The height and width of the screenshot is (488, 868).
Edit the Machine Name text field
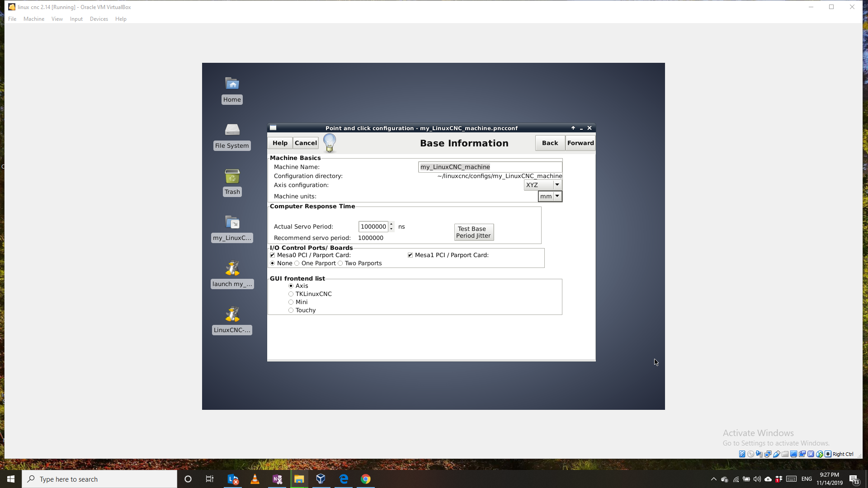[x=490, y=167]
